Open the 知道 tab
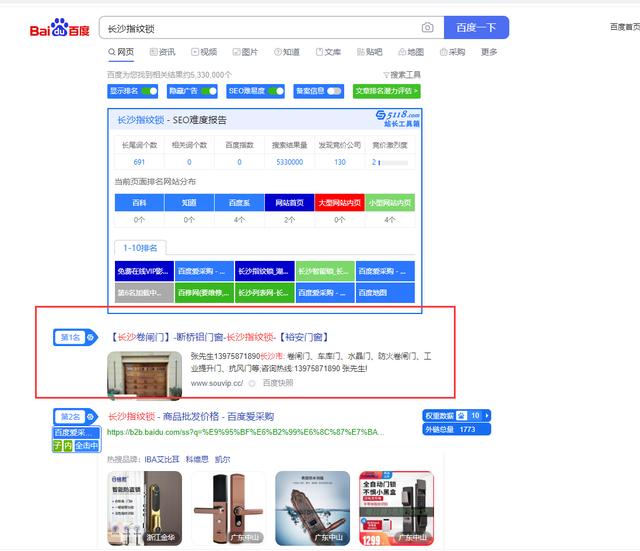This screenshot has height=551, width=640. coord(287,52)
